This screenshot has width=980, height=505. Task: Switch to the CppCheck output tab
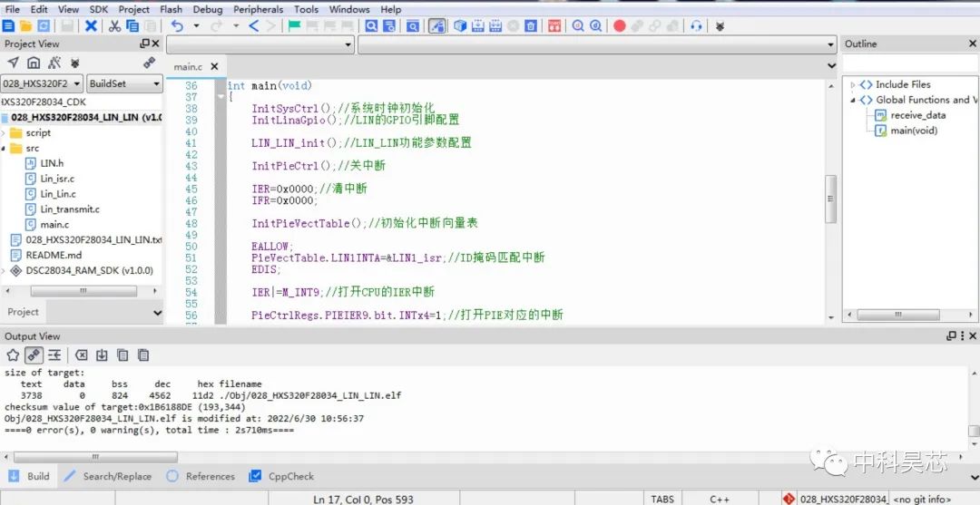[x=282, y=476]
